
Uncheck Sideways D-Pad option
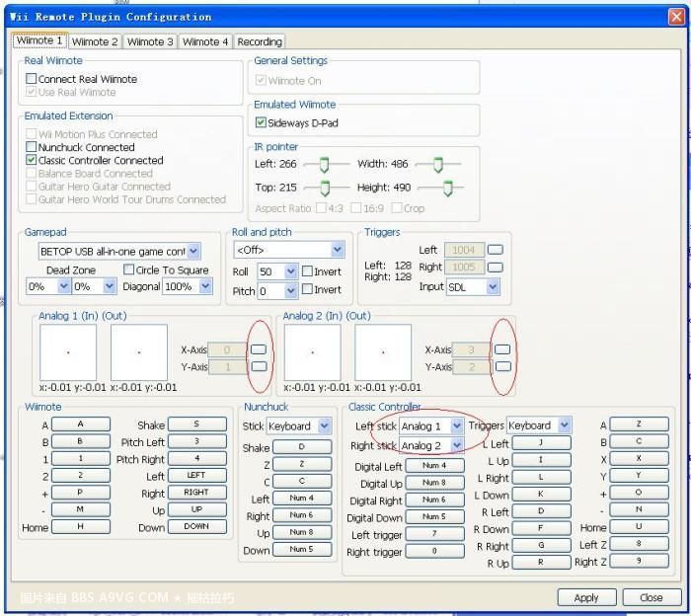pyautogui.click(x=261, y=123)
